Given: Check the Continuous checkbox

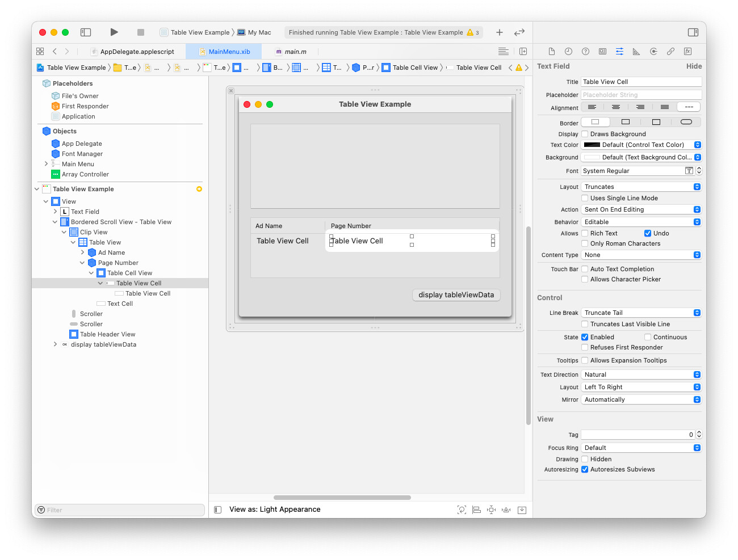Looking at the screenshot, I should (648, 337).
